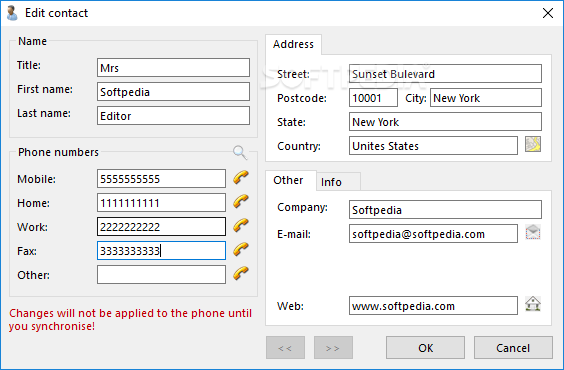Viewport: 564px width, 370px height.
Task: Click the Home: label
Action: tap(33, 203)
